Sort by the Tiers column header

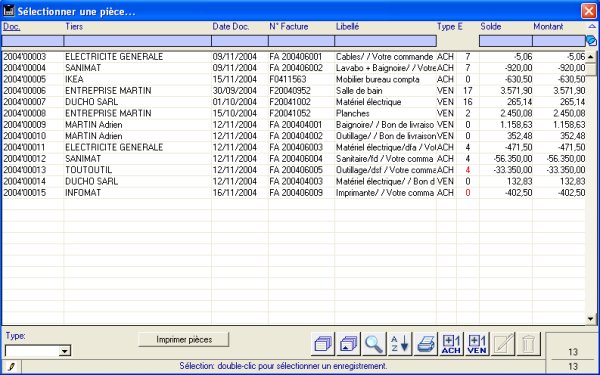[x=74, y=26]
